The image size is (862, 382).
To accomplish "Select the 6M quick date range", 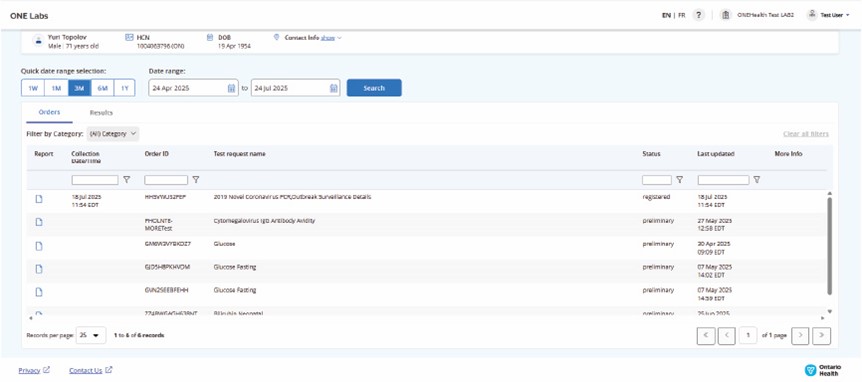I will click(102, 88).
